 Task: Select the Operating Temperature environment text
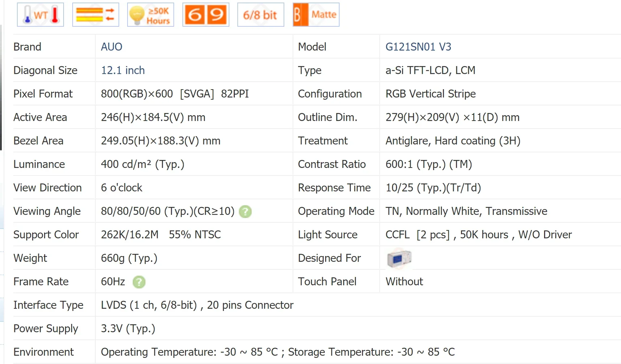[x=278, y=352]
